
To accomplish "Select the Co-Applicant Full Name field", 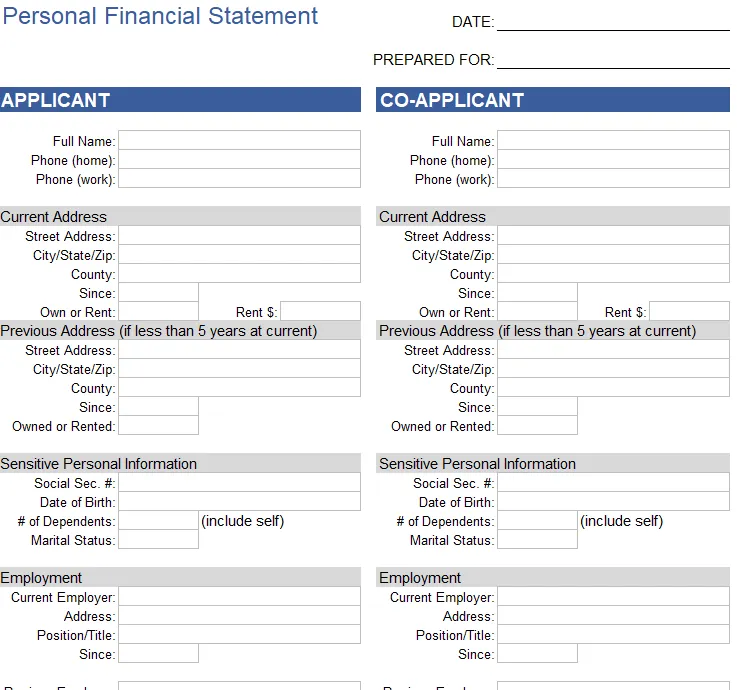I will pyautogui.click(x=613, y=141).
